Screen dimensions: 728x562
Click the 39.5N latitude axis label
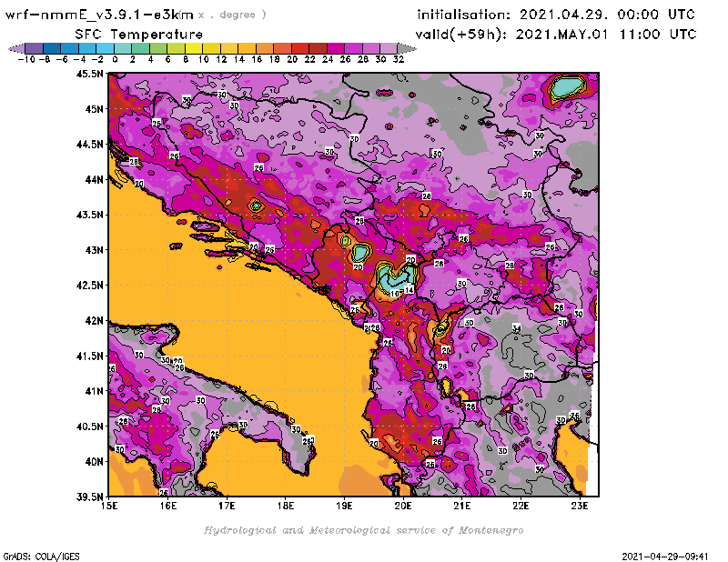[x=89, y=497]
